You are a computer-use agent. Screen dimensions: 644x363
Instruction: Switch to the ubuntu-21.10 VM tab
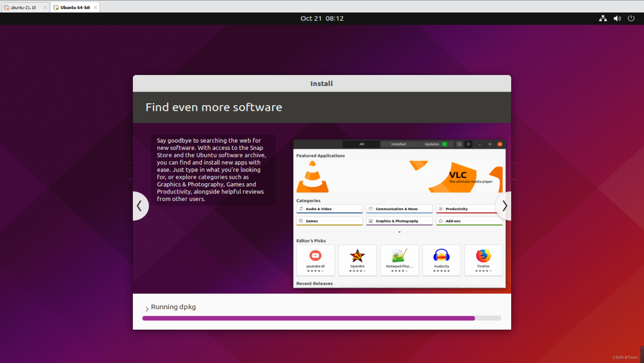23,7
